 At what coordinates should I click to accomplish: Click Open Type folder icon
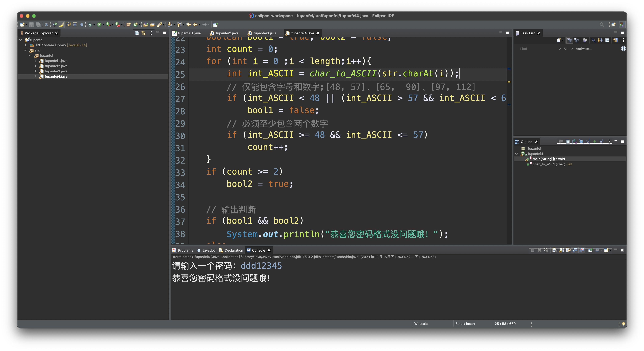tap(146, 25)
